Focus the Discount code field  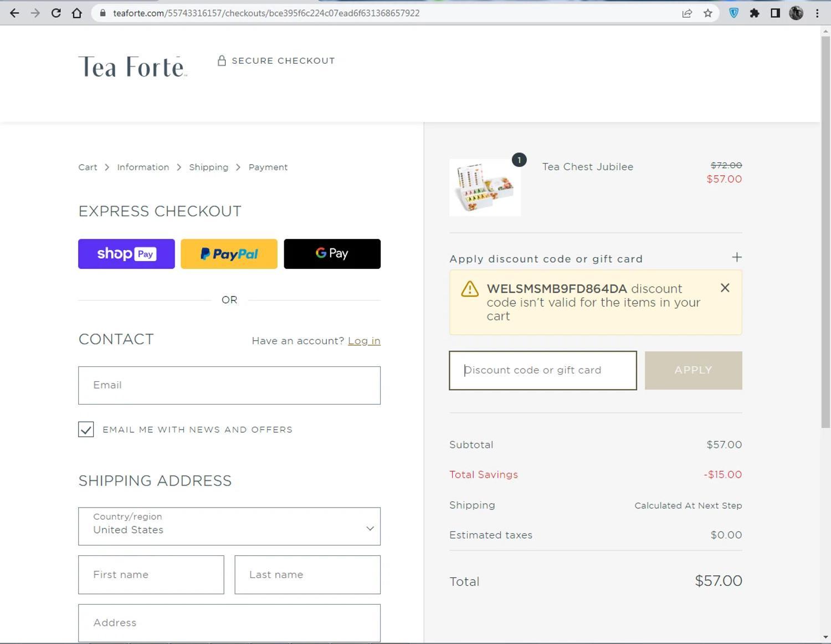tap(543, 370)
